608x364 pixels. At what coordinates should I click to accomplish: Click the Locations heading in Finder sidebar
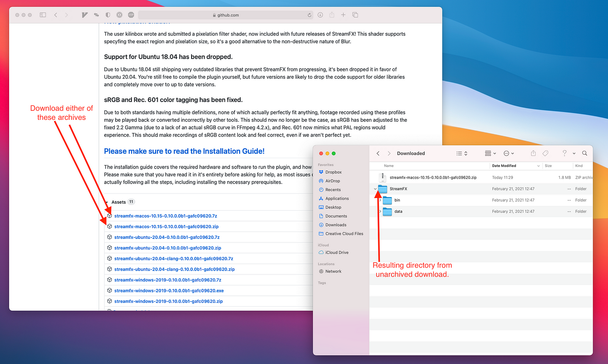pos(326,264)
